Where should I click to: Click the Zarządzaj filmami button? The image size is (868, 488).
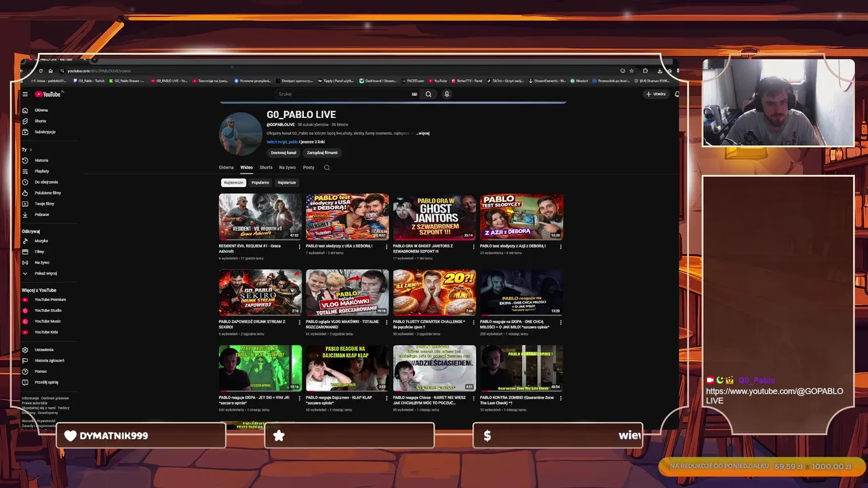322,152
